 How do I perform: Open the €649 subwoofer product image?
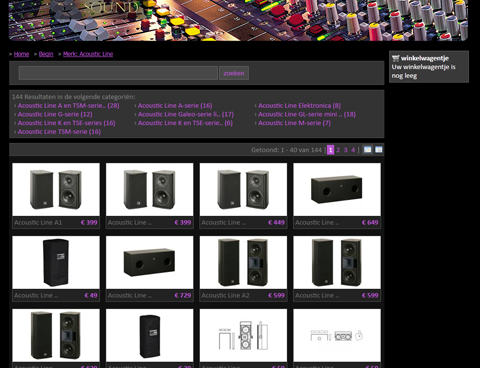[337, 189]
